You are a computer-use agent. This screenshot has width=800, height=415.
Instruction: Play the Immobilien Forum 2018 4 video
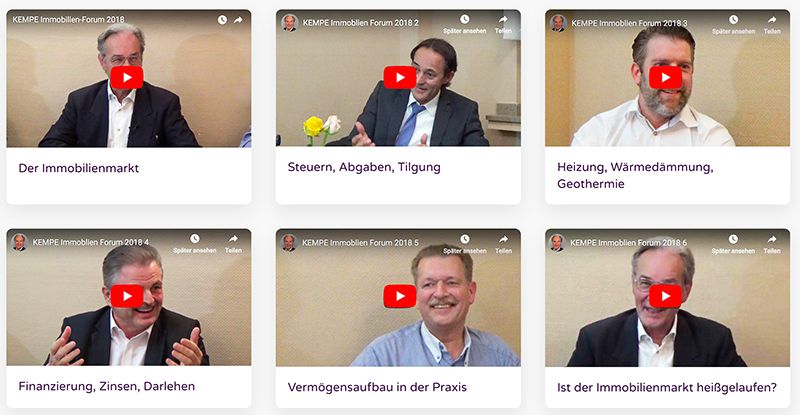tap(127, 296)
